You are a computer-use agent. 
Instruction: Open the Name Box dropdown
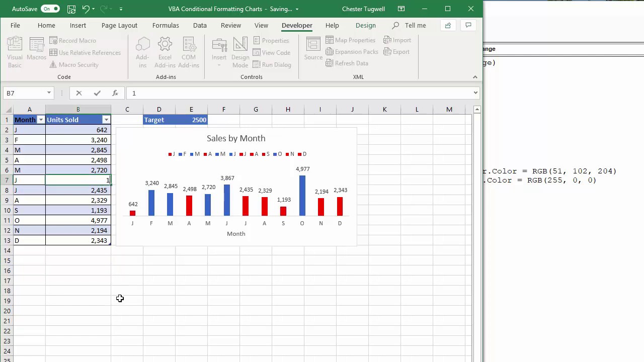click(49, 93)
